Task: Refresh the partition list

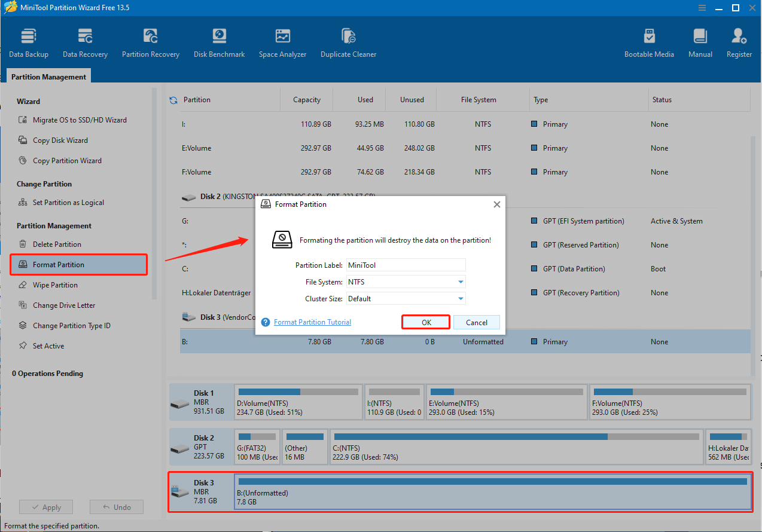Action: pyautogui.click(x=173, y=100)
